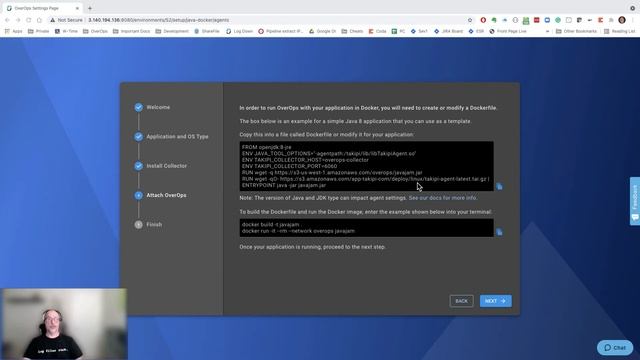The image size is (640, 360).
Task: Go to the Application and OS Type step
Action: click(178, 137)
